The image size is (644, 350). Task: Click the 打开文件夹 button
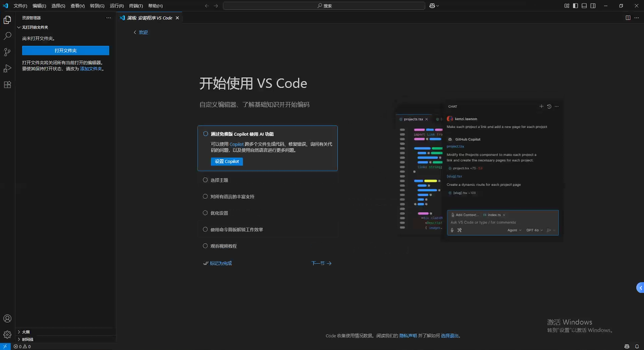click(x=65, y=51)
